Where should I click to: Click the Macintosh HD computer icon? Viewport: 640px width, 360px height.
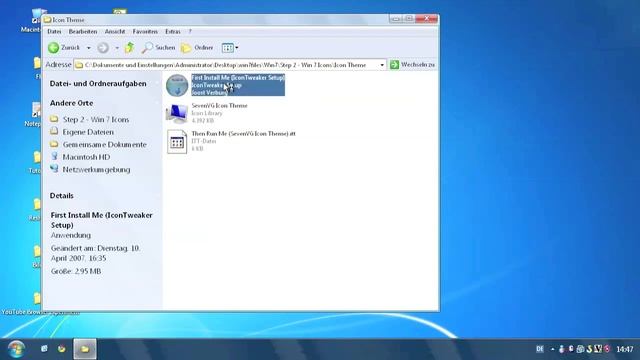pyautogui.click(x=54, y=156)
